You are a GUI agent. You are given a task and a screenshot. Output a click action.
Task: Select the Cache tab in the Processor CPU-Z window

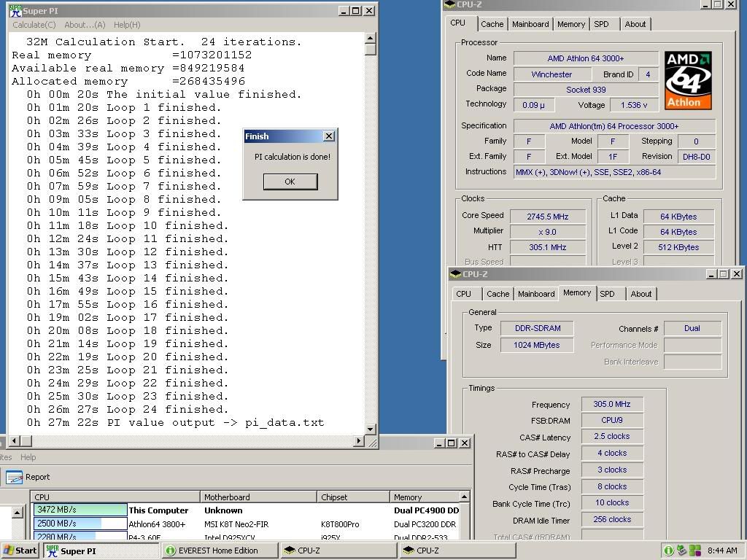point(492,24)
